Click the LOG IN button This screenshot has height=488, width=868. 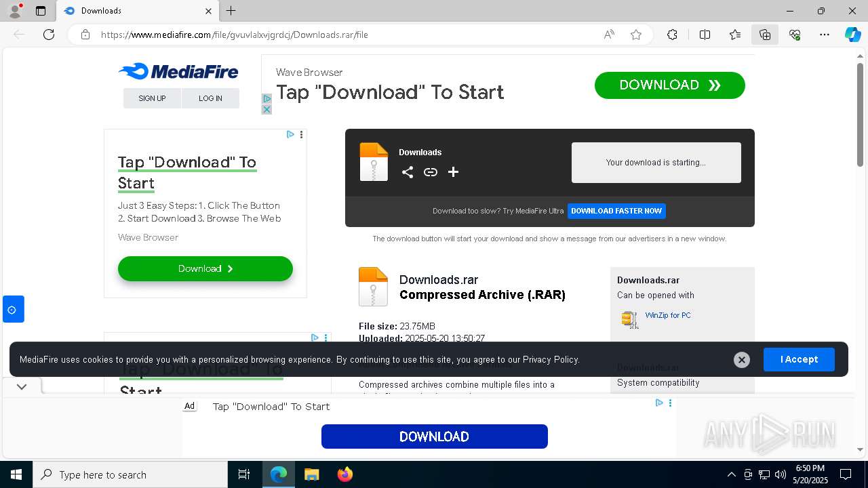(210, 98)
